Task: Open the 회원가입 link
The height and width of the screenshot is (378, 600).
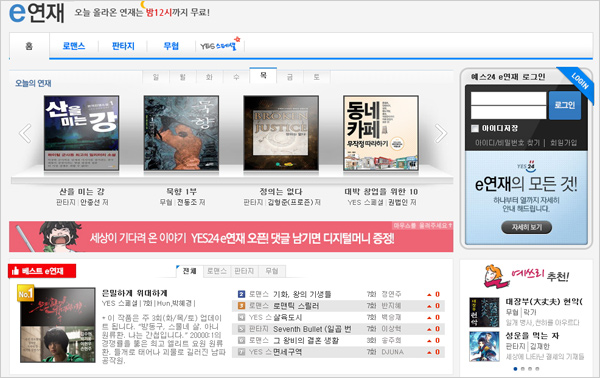Action: click(563, 143)
